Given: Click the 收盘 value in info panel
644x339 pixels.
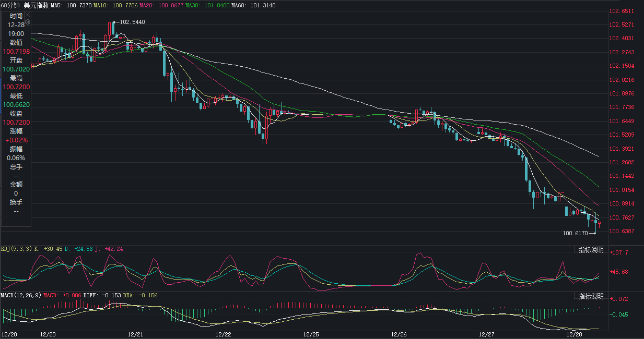Looking at the screenshot, I should (x=16, y=123).
